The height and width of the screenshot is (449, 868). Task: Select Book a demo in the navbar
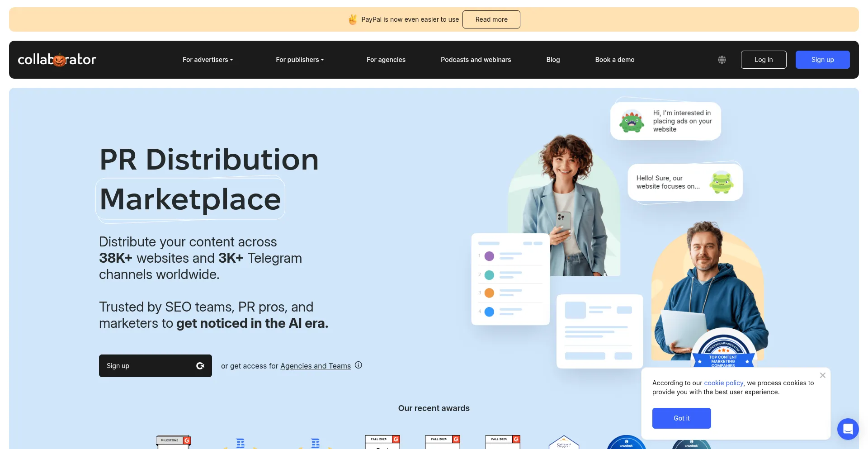pyautogui.click(x=614, y=60)
